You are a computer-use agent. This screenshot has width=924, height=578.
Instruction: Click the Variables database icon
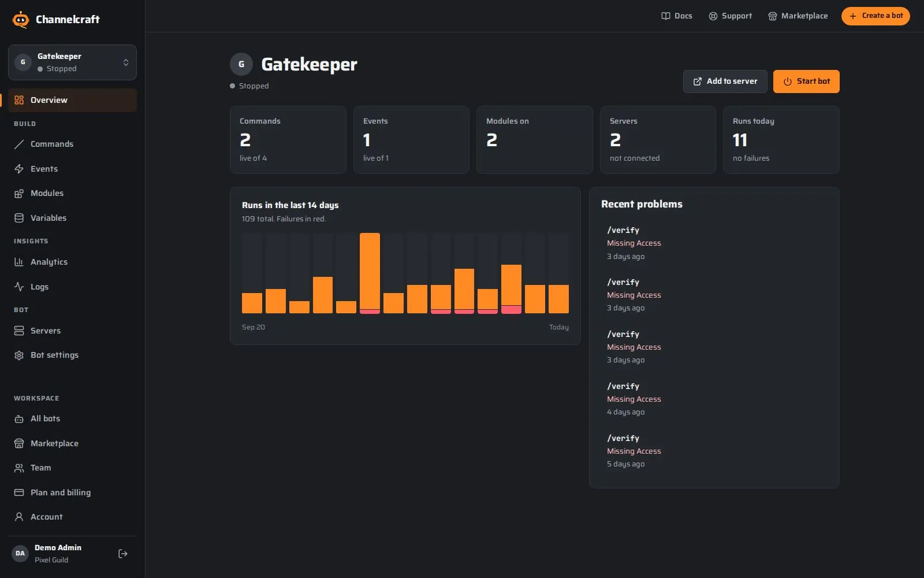[x=19, y=218]
